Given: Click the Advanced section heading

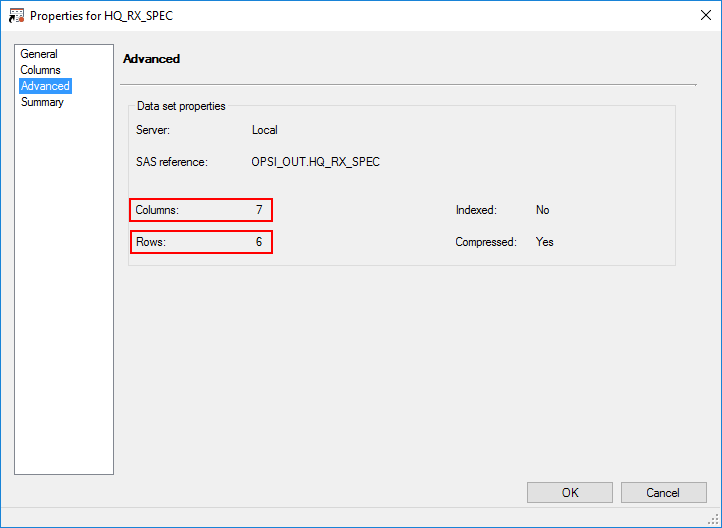Looking at the screenshot, I should point(151,59).
